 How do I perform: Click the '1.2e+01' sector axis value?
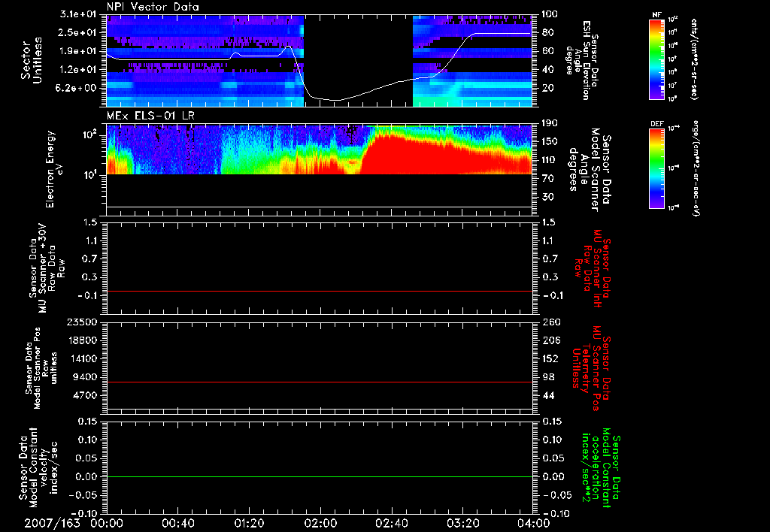pos(78,70)
